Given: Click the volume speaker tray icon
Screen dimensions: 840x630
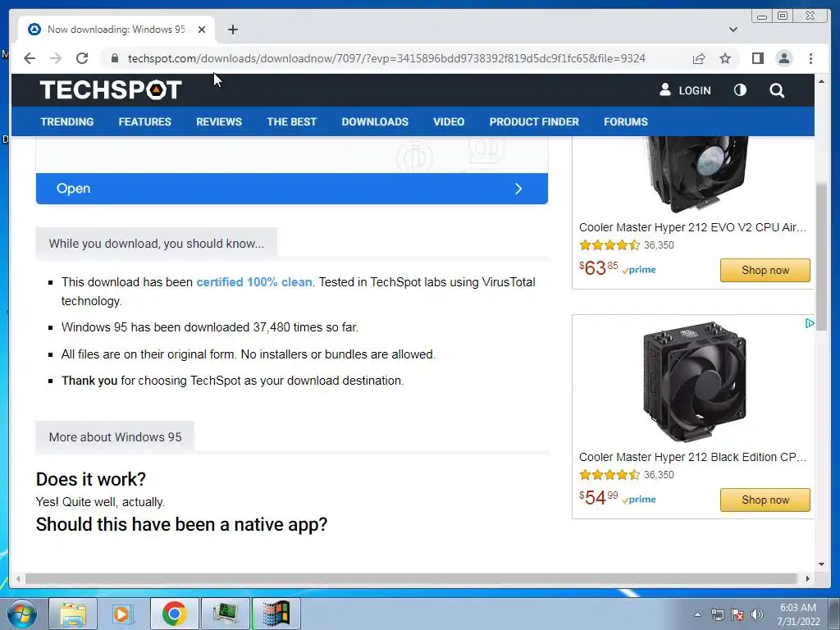Looking at the screenshot, I should pyautogui.click(x=757, y=614).
